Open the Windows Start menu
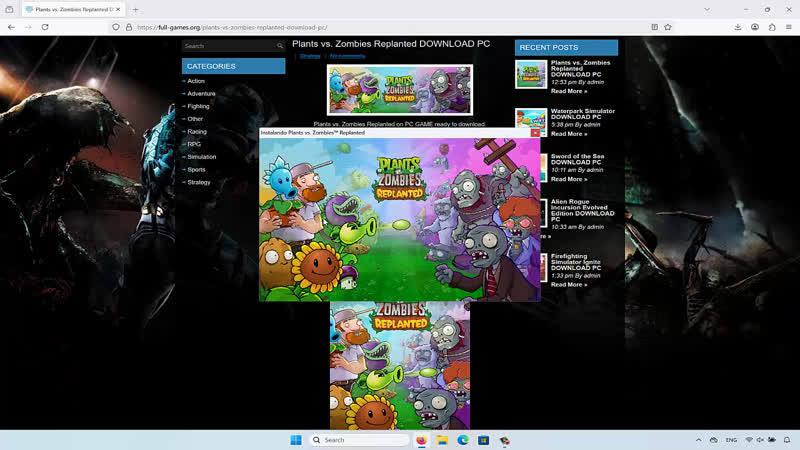The image size is (800, 450). [296, 440]
